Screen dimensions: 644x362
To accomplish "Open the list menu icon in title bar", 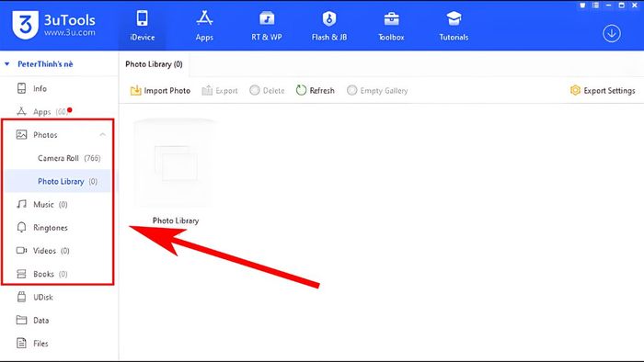I will point(595,6).
